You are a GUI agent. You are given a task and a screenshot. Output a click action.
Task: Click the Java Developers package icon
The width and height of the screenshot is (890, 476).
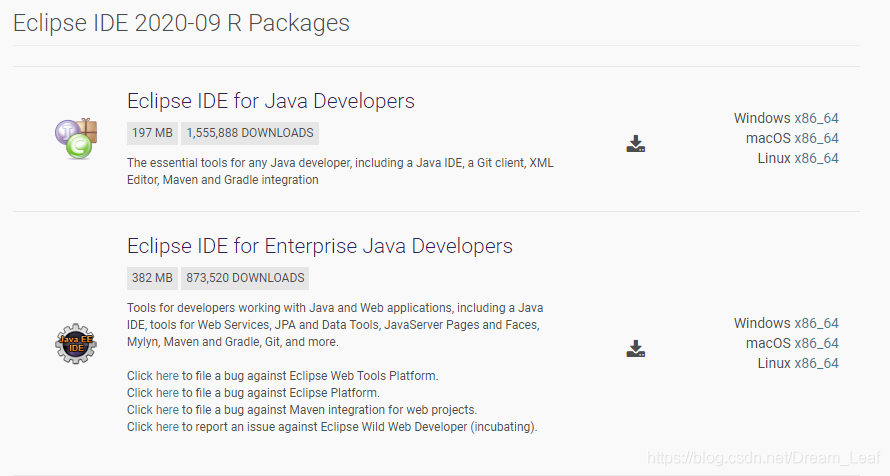pos(76,139)
